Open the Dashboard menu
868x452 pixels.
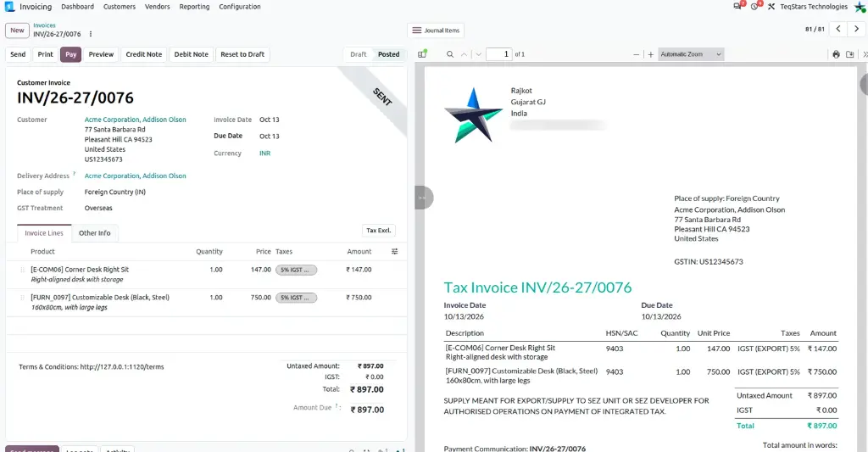77,7
